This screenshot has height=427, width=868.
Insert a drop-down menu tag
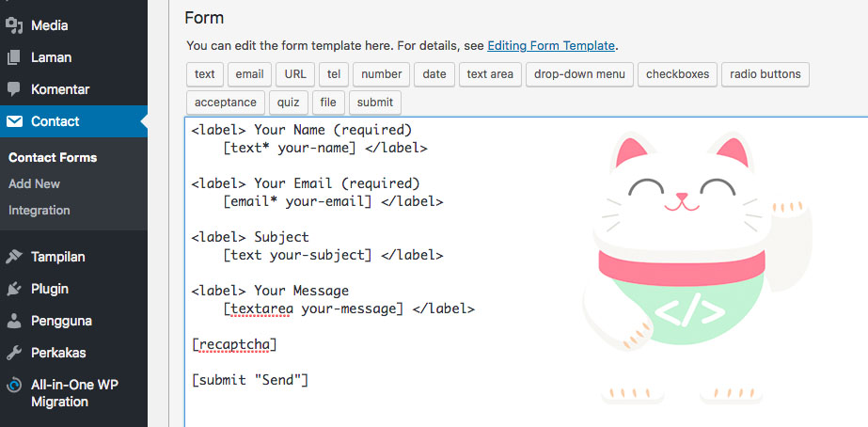click(x=579, y=74)
